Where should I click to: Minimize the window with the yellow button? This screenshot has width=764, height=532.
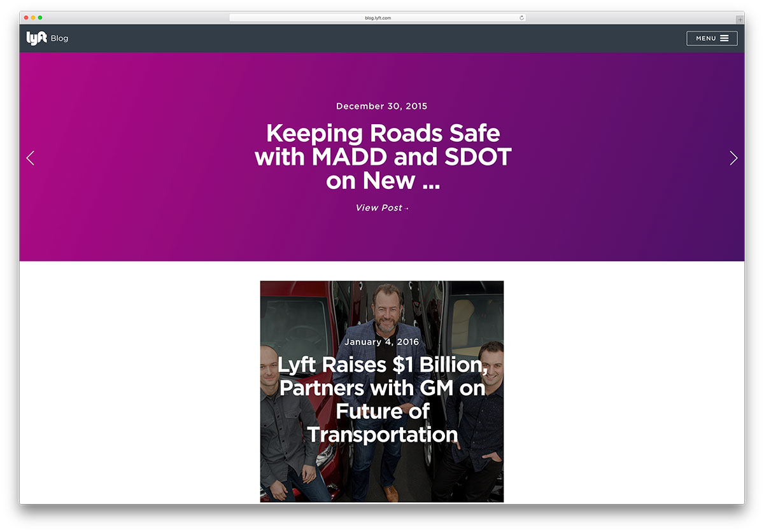pyautogui.click(x=33, y=17)
